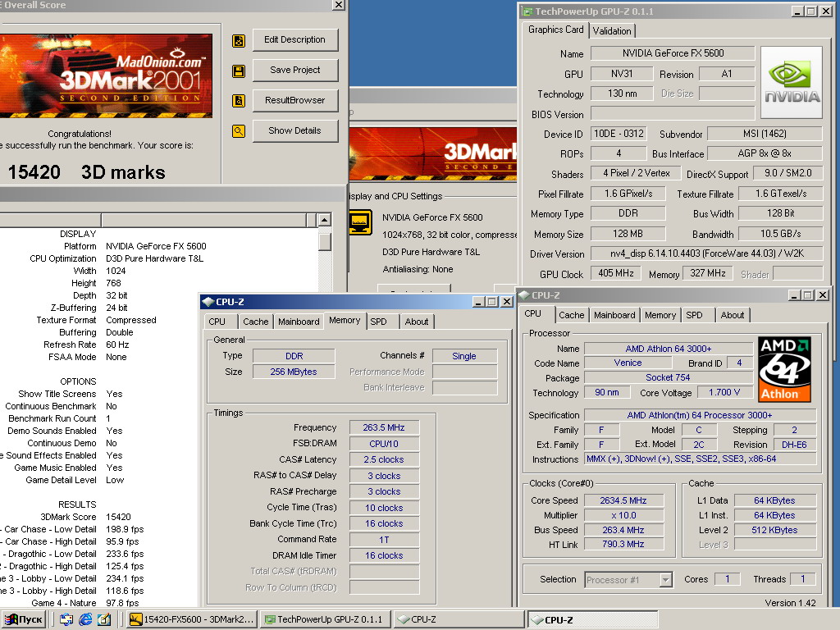Click the third quick launch notepad icon

coord(104,619)
